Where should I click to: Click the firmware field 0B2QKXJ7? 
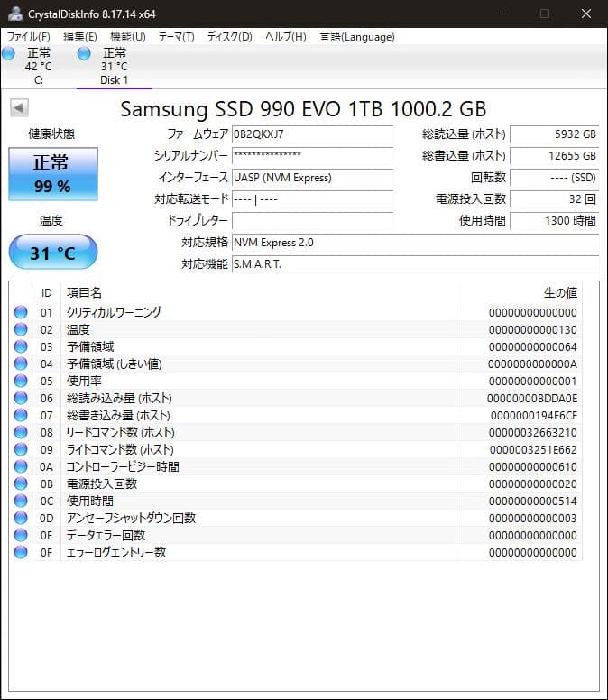pyautogui.click(x=312, y=134)
